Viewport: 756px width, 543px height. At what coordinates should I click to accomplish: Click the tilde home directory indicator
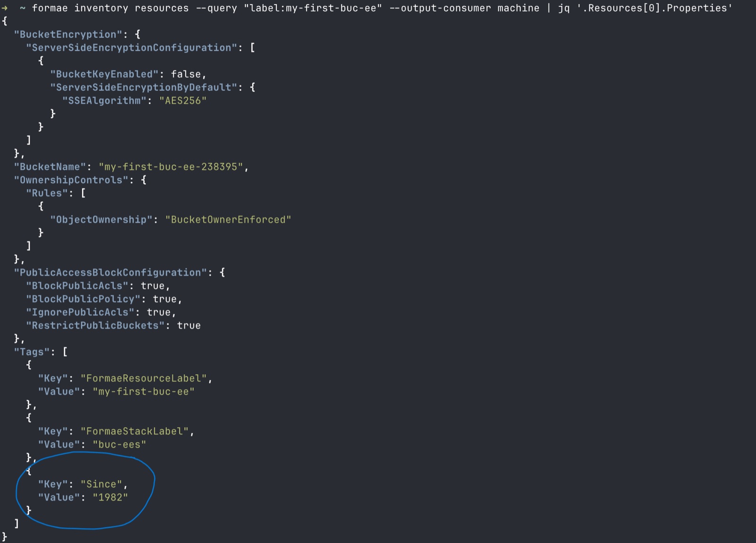23,8
